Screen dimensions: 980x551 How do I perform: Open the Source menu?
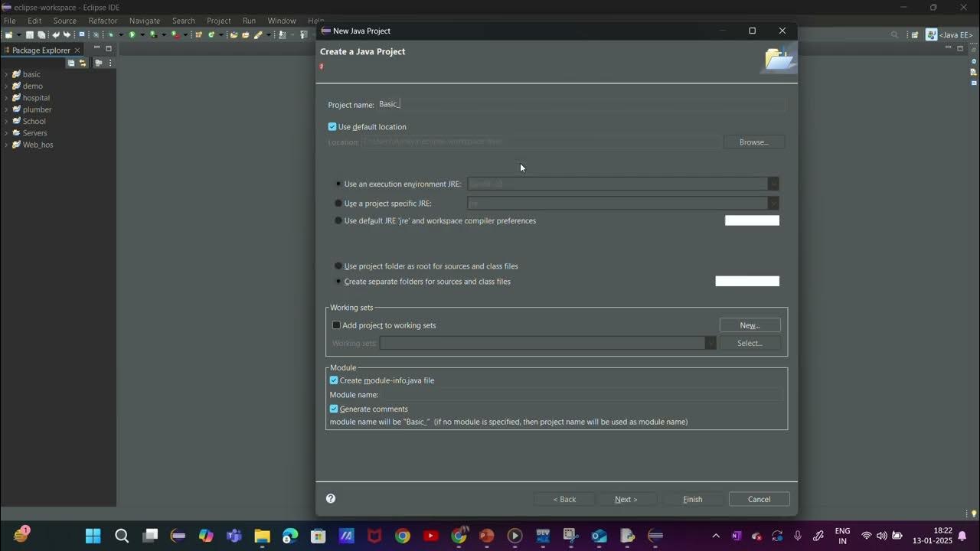click(64, 21)
